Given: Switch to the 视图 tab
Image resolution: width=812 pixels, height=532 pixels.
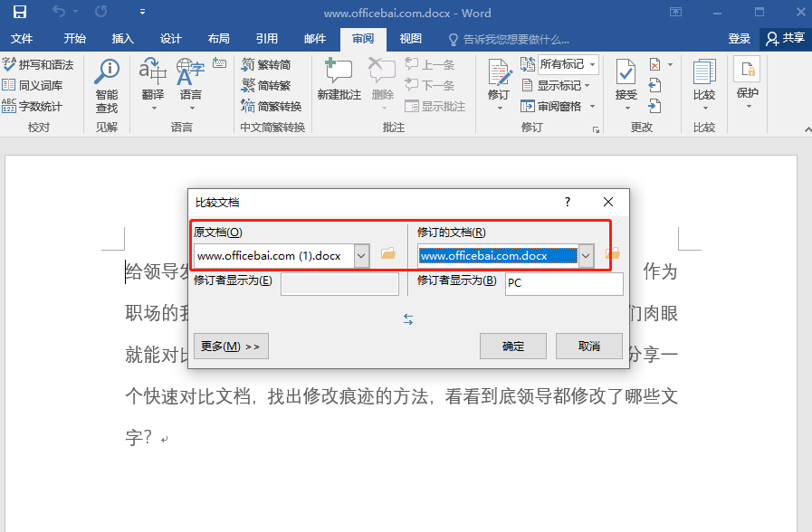Looking at the screenshot, I should click(x=411, y=39).
